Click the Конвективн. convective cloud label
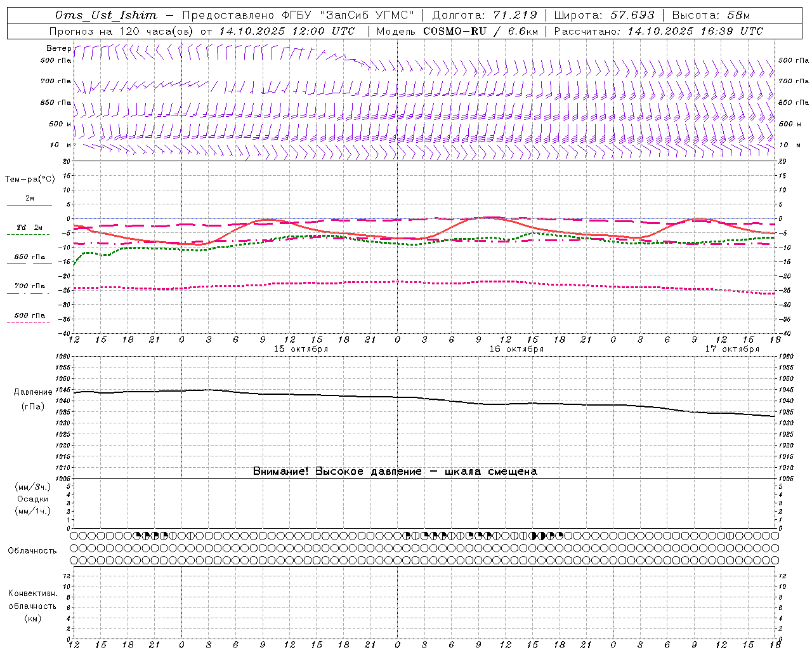The height and width of the screenshot is (650, 812). 32,594
